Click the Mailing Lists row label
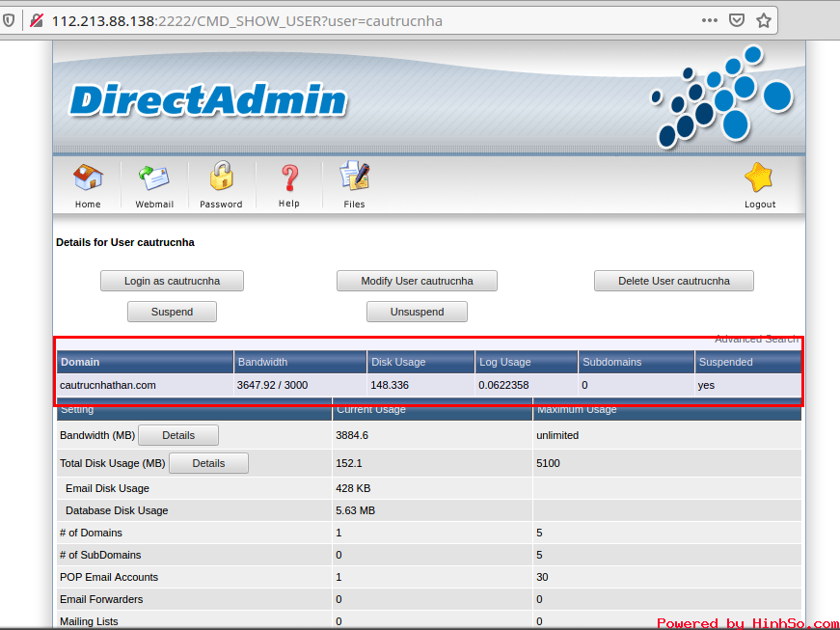The image size is (840, 630). coord(89,621)
